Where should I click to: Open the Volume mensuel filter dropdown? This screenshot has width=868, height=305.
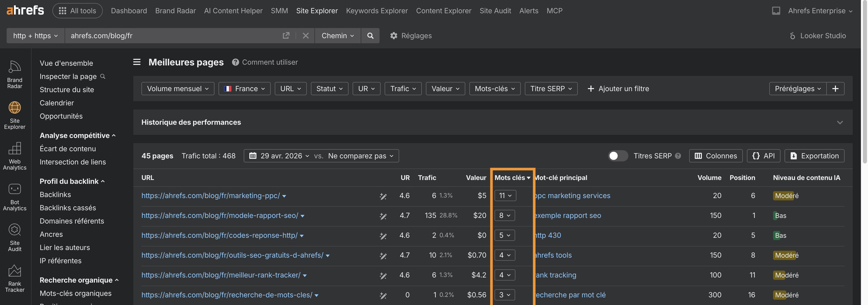(x=178, y=88)
